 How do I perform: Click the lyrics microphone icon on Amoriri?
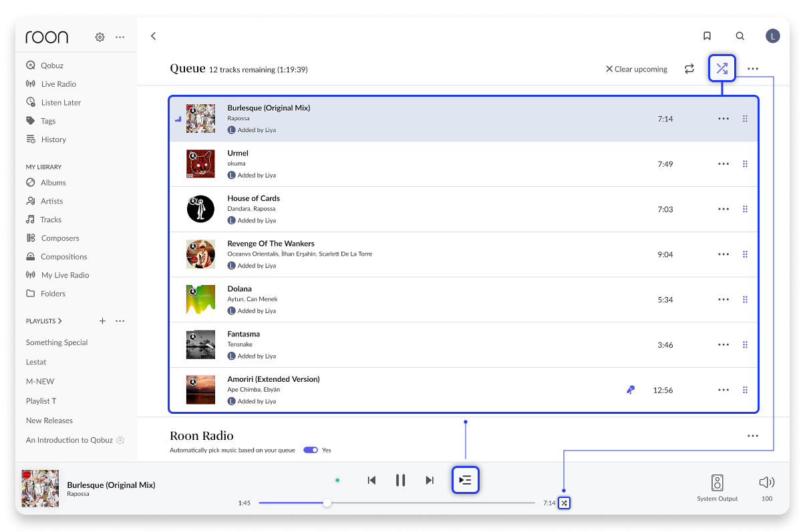(631, 390)
